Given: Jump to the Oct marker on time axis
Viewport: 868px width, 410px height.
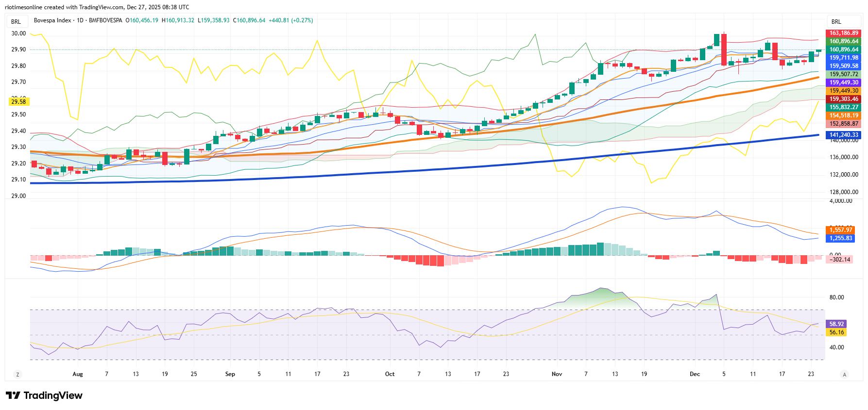Looking at the screenshot, I should tap(390, 374).
